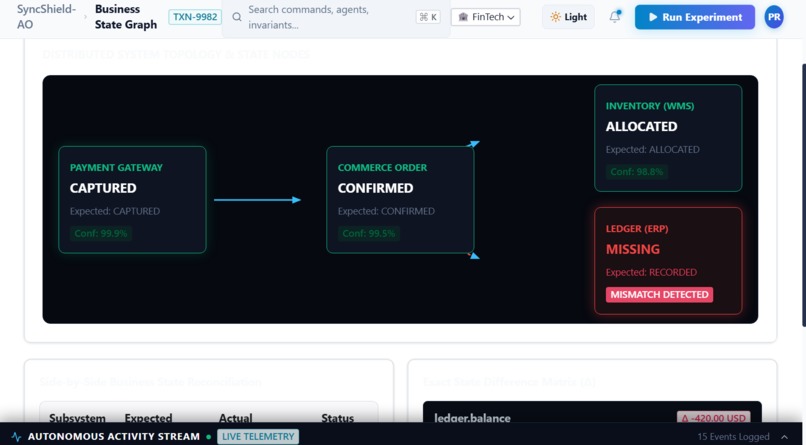This screenshot has width=806, height=445.
Task: Click the sun icon in Light toggle
Action: (555, 17)
